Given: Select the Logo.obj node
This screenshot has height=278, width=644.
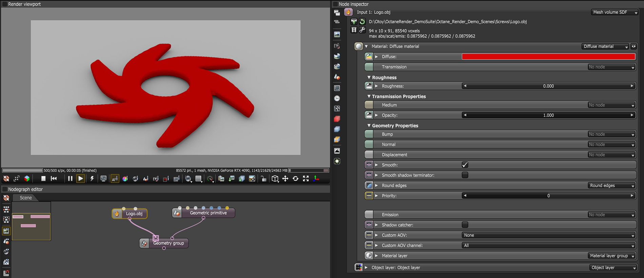Looking at the screenshot, I should [130, 214].
